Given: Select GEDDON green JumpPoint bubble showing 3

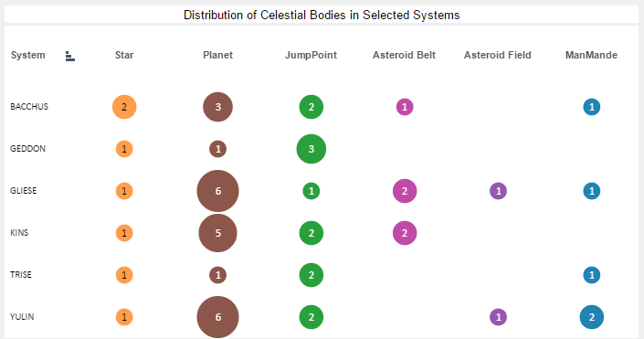Looking at the screenshot, I should pyautogui.click(x=311, y=149).
